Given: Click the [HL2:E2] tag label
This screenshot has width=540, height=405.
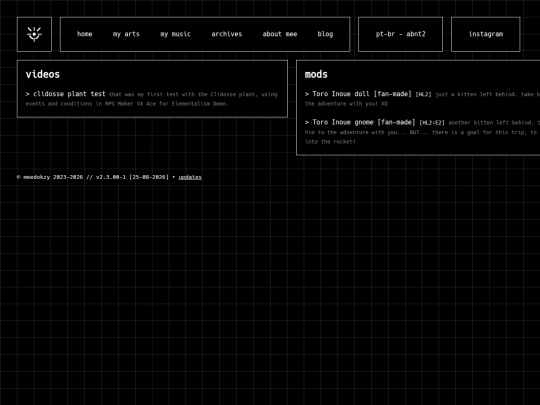Looking at the screenshot, I should pyautogui.click(x=432, y=123).
